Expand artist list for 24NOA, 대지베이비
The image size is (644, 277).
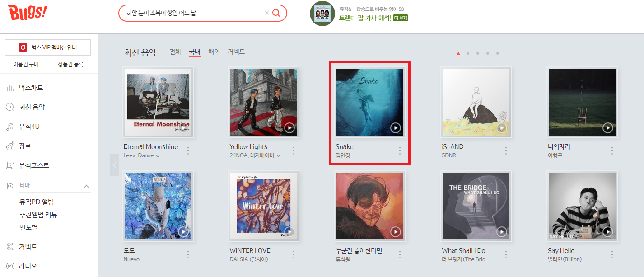pyautogui.click(x=278, y=156)
